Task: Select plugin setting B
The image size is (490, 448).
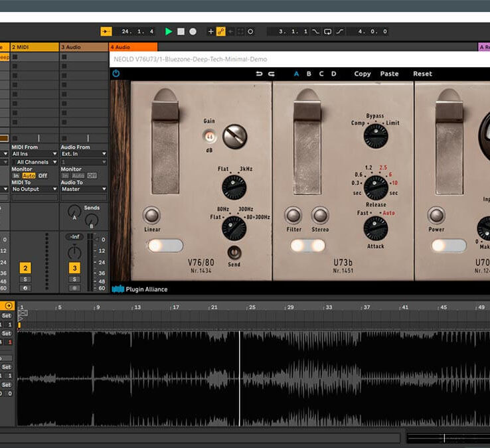Action: (309, 74)
